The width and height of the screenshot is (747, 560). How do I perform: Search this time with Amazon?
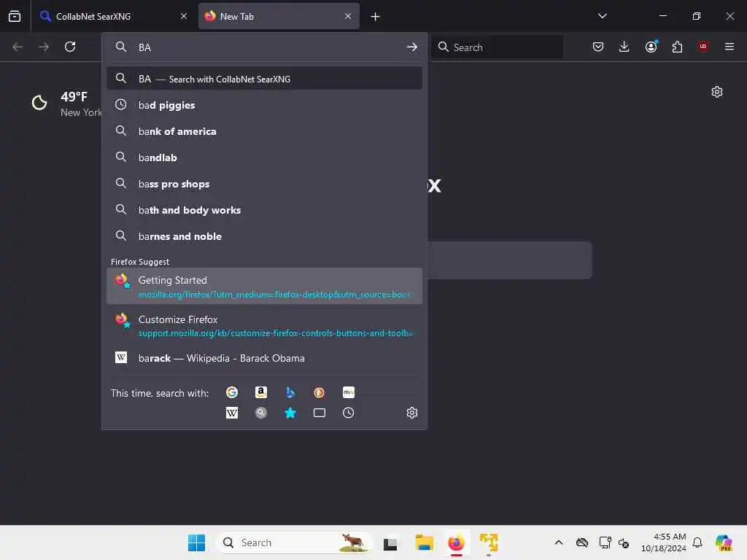(261, 392)
